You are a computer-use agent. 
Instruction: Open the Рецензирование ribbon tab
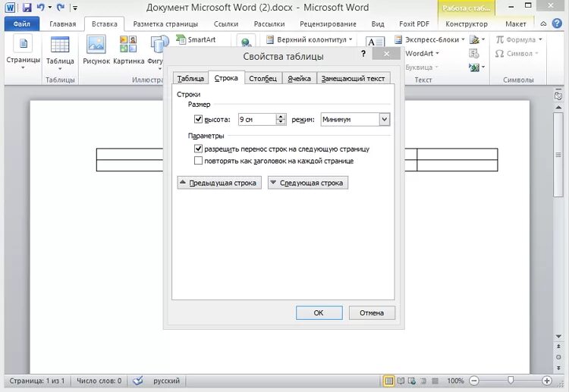point(328,24)
